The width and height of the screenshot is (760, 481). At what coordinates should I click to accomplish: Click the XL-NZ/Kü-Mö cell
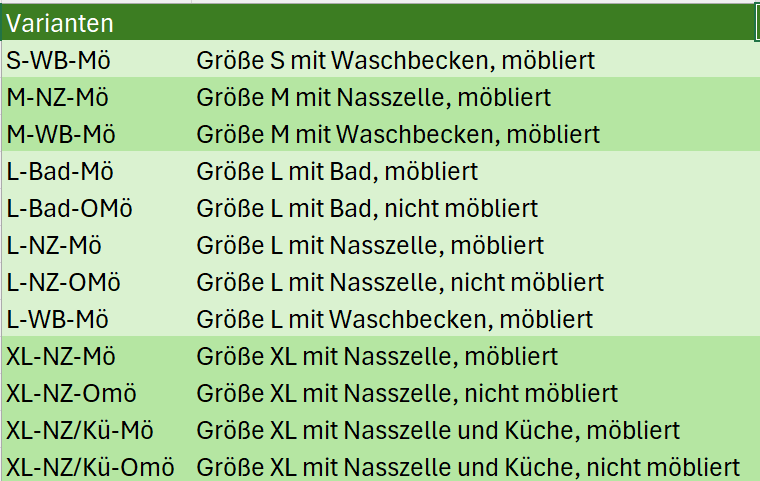coord(80,430)
